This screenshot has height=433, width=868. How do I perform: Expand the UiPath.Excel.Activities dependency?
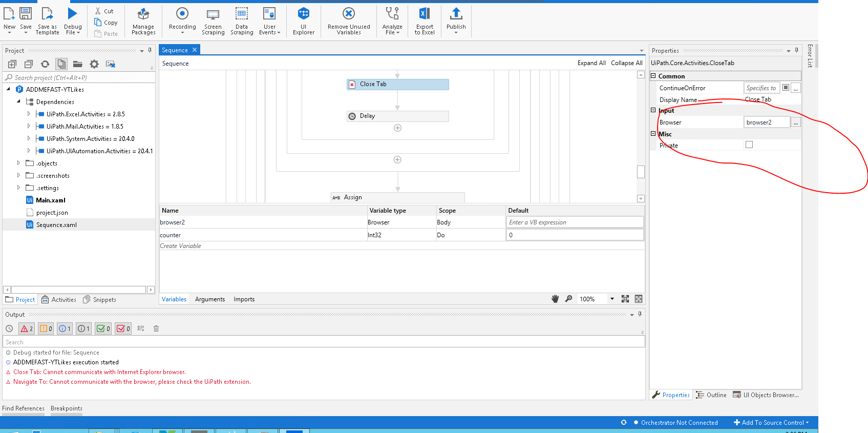tap(29, 114)
